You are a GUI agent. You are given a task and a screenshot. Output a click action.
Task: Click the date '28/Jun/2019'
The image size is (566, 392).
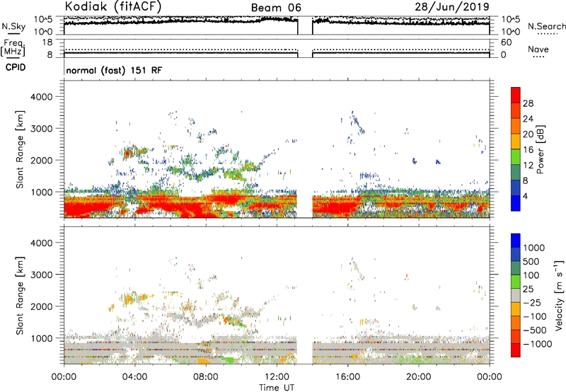pyautogui.click(x=452, y=6)
